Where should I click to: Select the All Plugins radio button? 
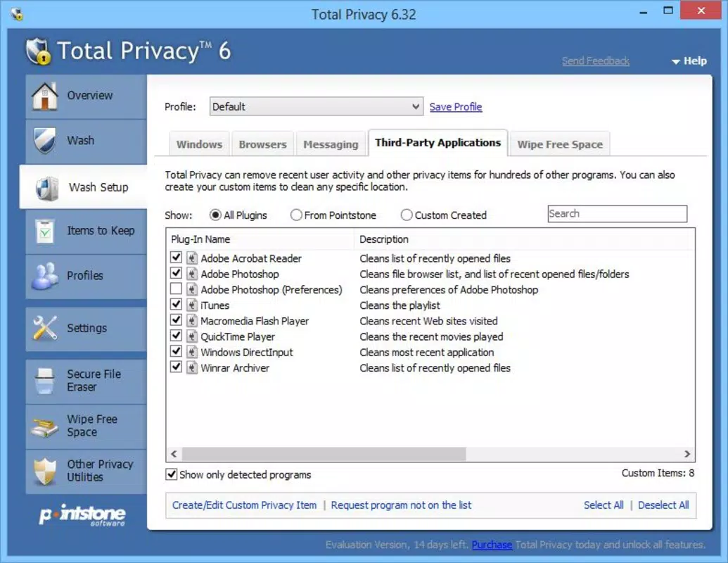coord(215,215)
